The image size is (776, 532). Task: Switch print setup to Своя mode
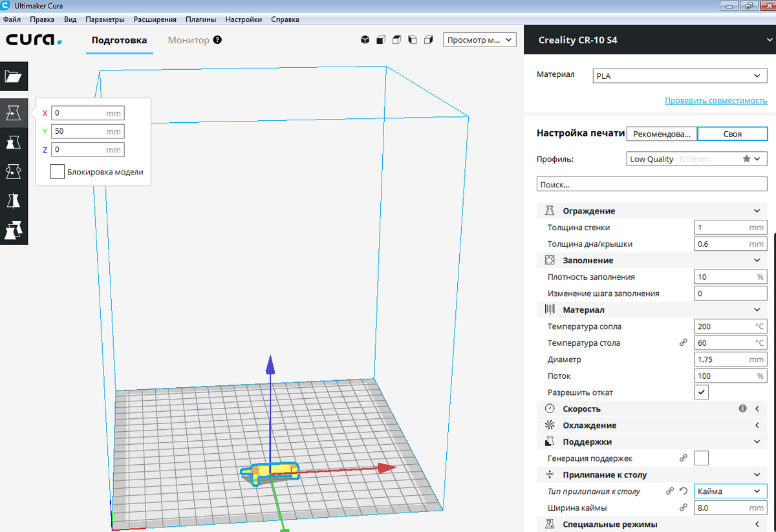click(x=732, y=134)
